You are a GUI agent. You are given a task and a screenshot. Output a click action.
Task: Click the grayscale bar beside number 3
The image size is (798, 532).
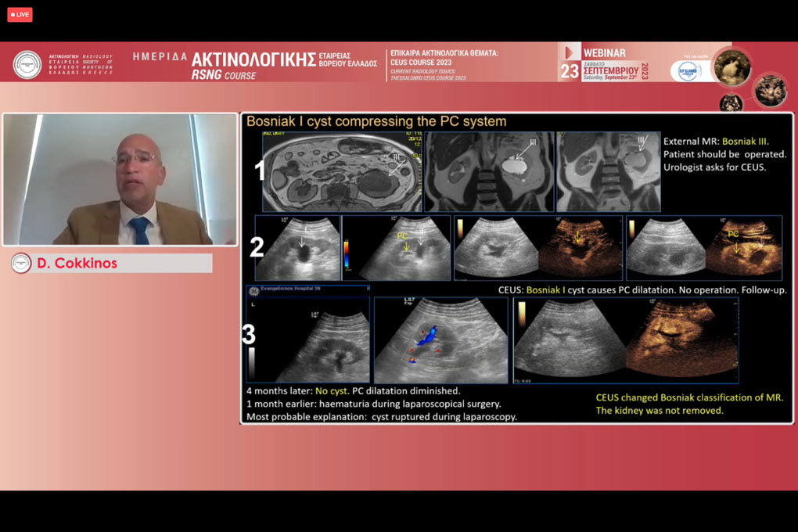[x=252, y=362]
